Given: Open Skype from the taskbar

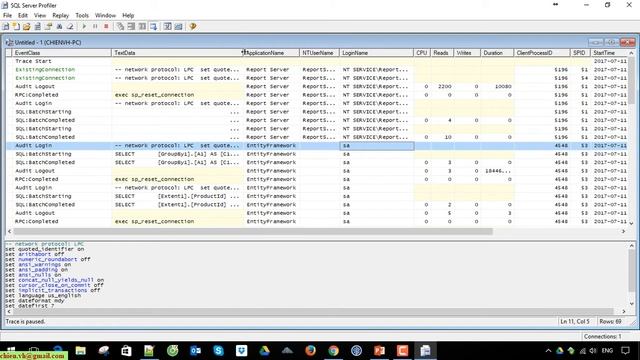Looking at the screenshot, I should 218,351.
